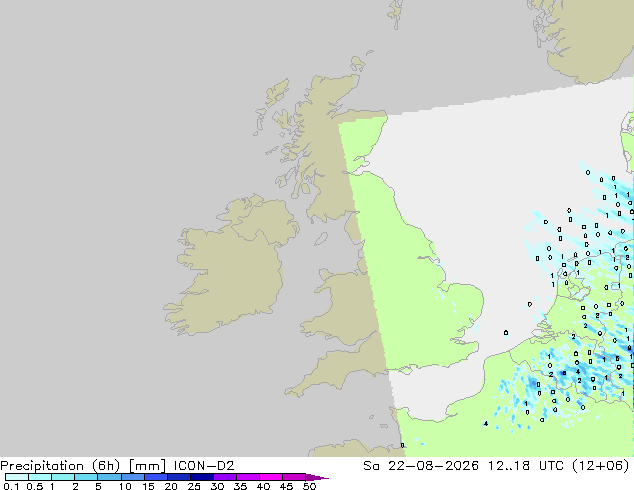
Task: Choose the 30–35 mm purple legend swatch
Action: click(225, 477)
